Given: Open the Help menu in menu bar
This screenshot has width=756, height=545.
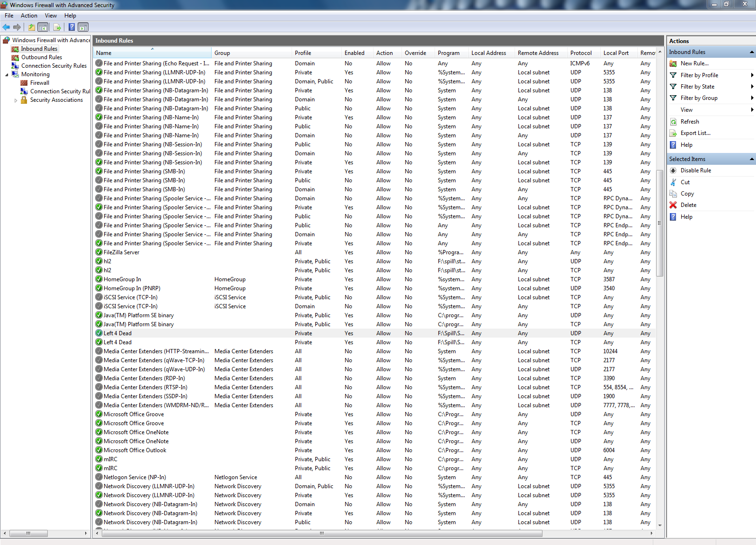Looking at the screenshot, I should tap(70, 16).
